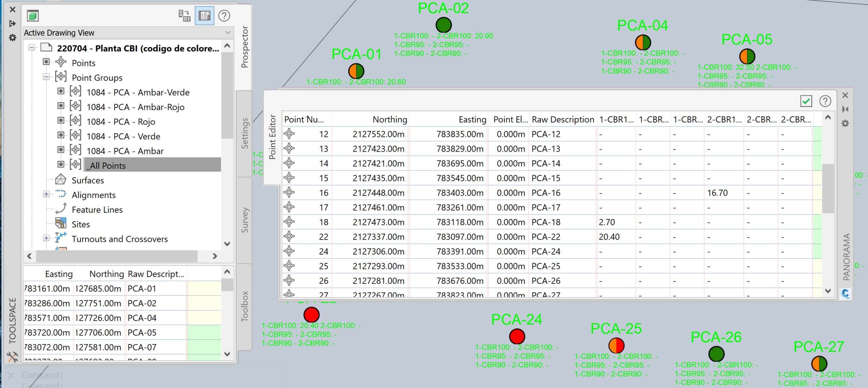868x388 pixels.
Task: Expand the Alignments tree node
Action: tap(46, 194)
